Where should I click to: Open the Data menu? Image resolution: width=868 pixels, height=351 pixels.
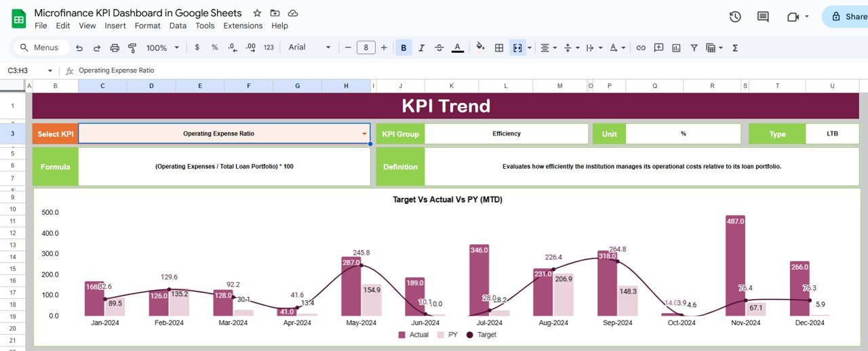(178, 26)
